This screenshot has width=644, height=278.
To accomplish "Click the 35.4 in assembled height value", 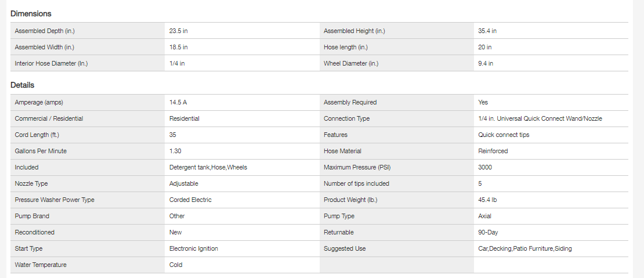I will (487, 31).
